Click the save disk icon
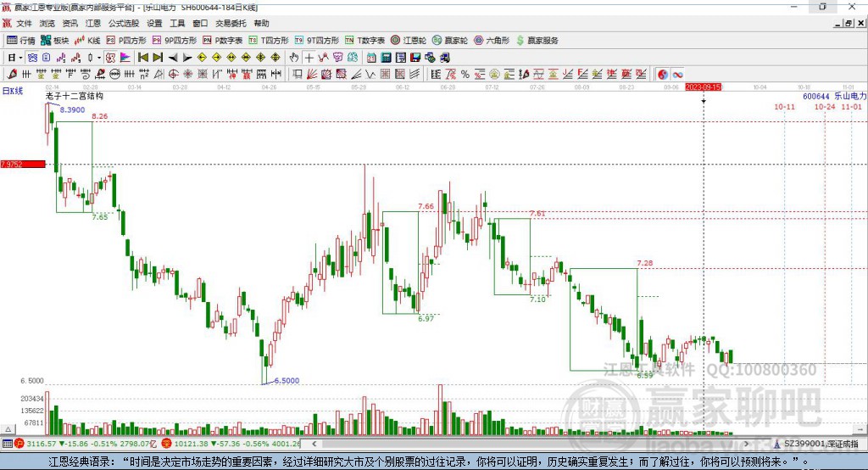 click(415, 58)
